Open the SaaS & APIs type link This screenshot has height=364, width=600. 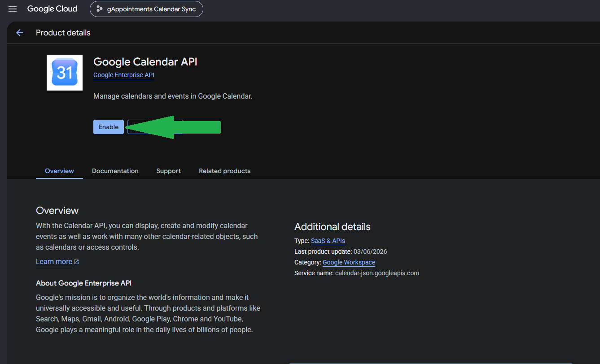[328, 241]
